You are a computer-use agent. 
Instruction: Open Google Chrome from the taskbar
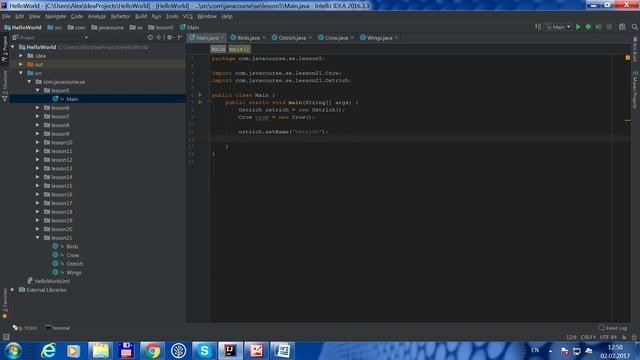tap(152, 351)
